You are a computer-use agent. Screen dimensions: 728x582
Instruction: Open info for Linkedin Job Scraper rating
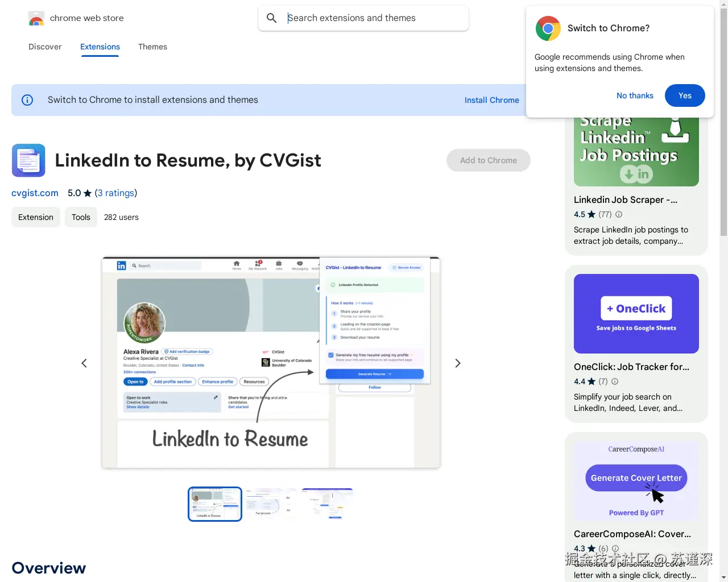tap(619, 214)
